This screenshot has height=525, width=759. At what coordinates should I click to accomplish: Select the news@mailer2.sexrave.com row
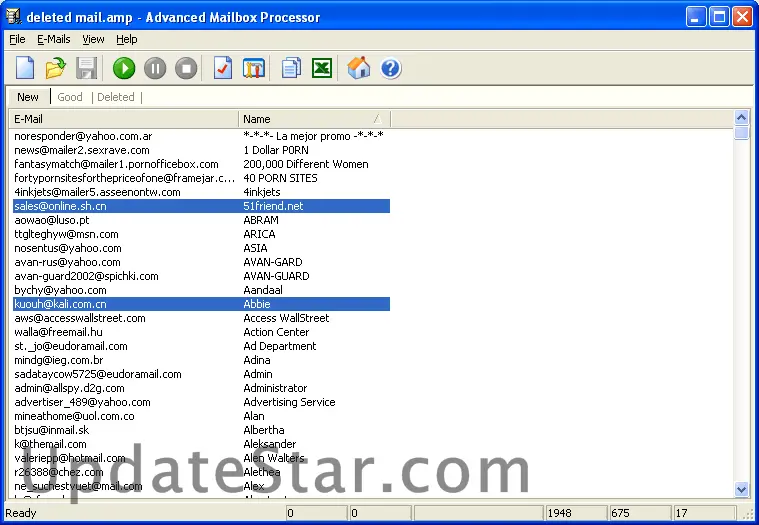point(201,150)
